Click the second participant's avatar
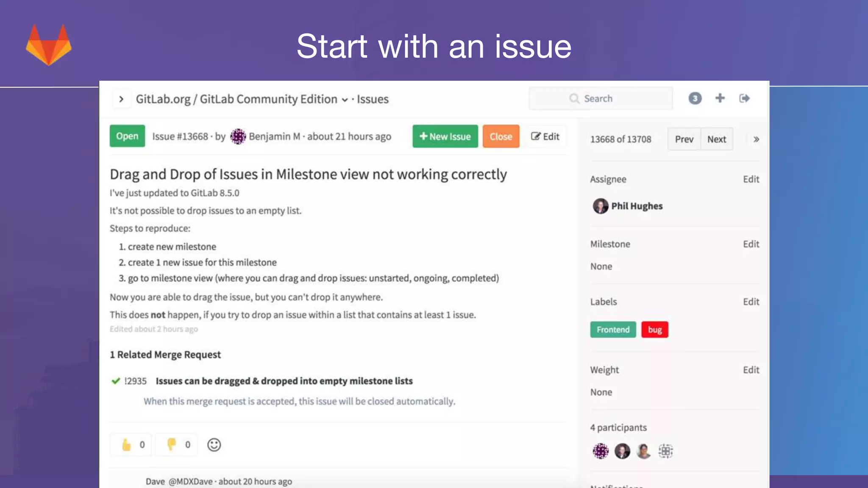This screenshot has width=868, height=488. [622, 451]
